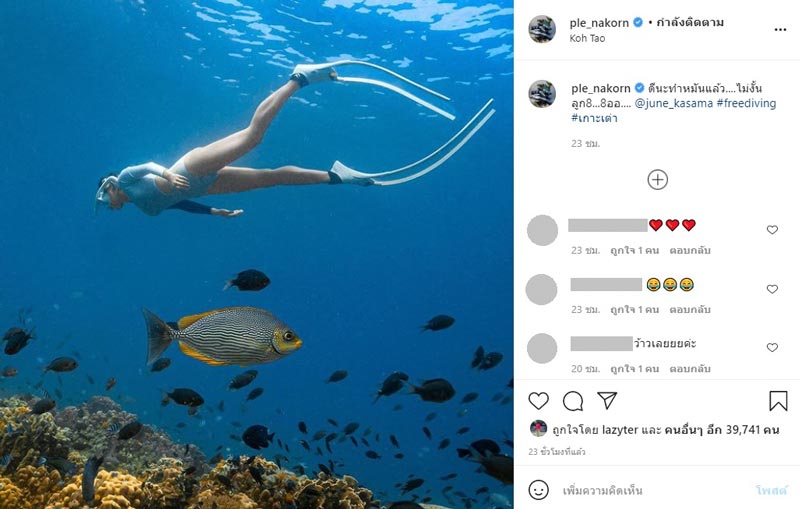Like the post with heart icon

click(538, 401)
